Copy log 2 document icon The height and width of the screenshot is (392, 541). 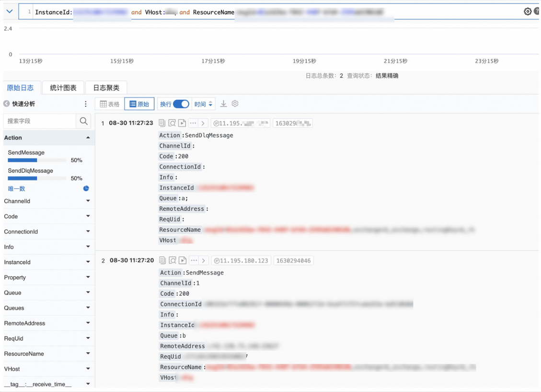[x=162, y=260]
